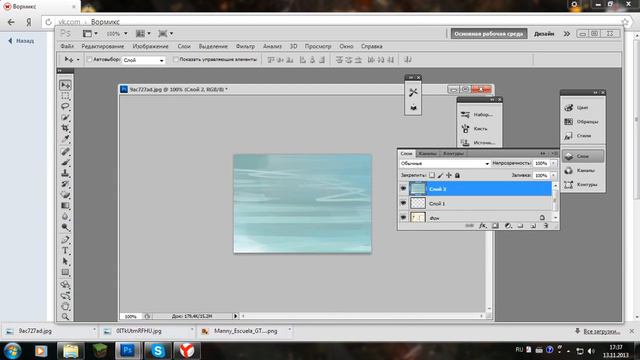Select the Brush tool in the toolbox
The width and height of the screenshot is (640, 360).
pyautogui.click(x=65, y=162)
